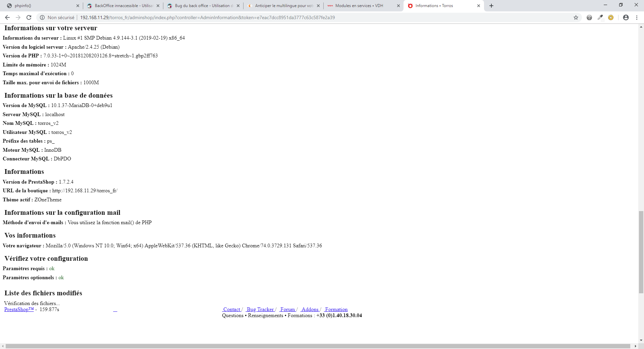The height and width of the screenshot is (349, 644).
Task: Open the Forum footer link
Action: (287, 309)
